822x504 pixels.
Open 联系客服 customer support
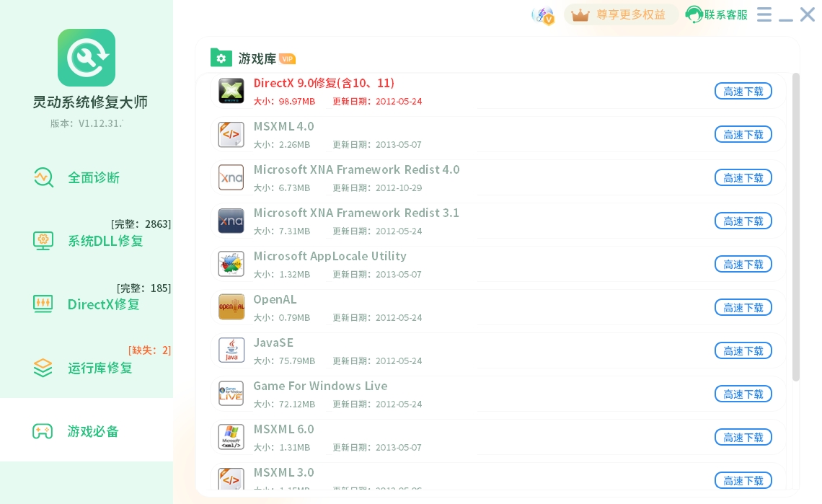pos(717,14)
